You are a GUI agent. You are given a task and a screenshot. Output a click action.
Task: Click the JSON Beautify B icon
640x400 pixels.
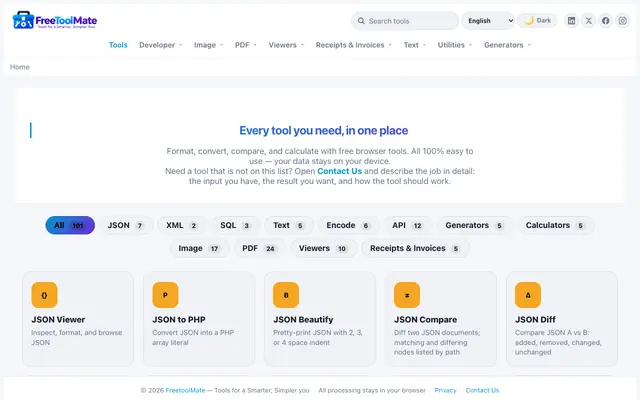[286, 295]
